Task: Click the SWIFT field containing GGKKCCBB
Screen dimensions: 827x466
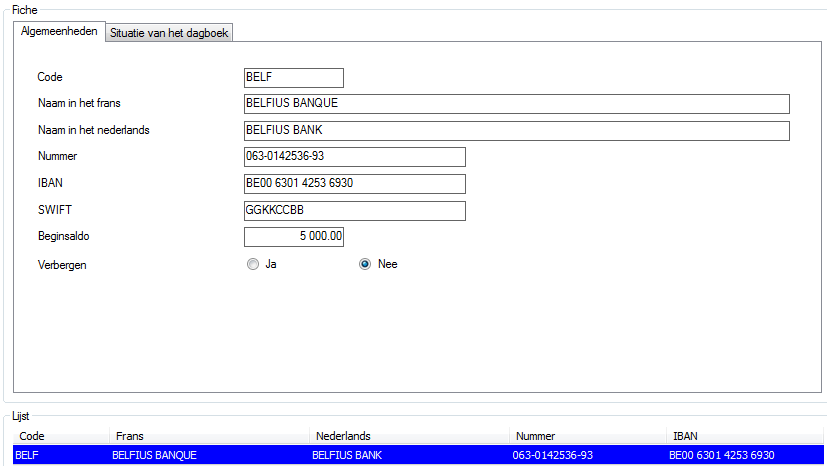Action: pos(355,210)
